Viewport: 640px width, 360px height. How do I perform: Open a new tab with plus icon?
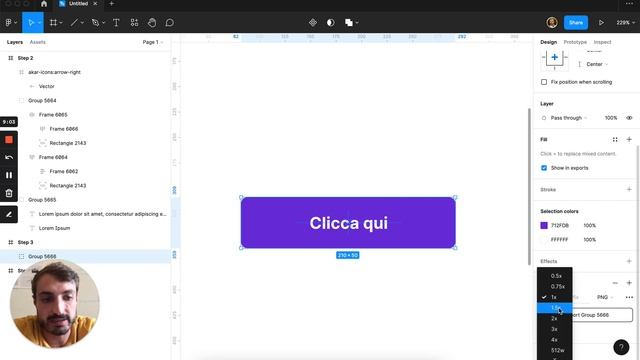[111, 4]
